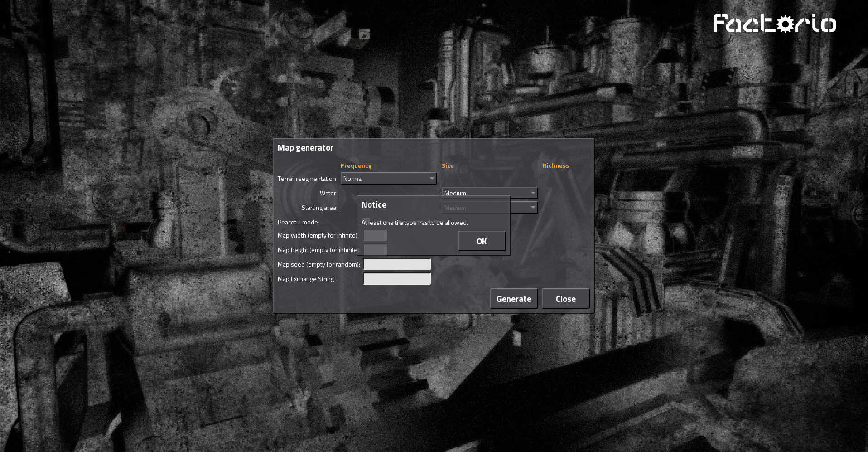Open the Terrain segmentation frequency dropdown
The width and height of the screenshot is (868, 452).
click(x=389, y=179)
